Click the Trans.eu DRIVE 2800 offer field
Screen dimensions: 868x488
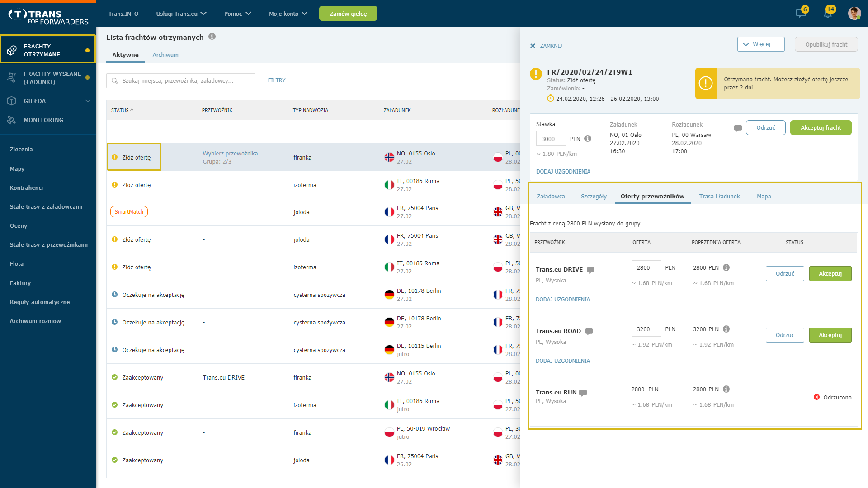pyautogui.click(x=646, y=267)
